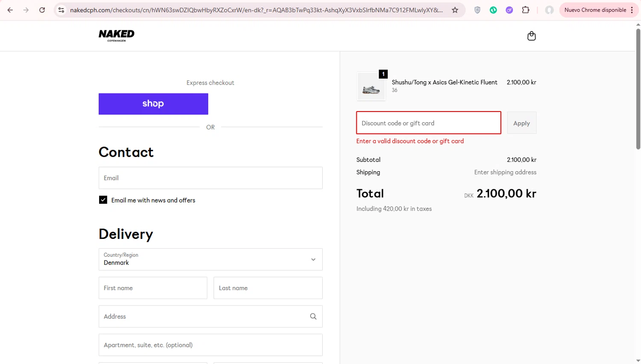Focus the Discount code or gift card field
641x364 pixels.
429,123
